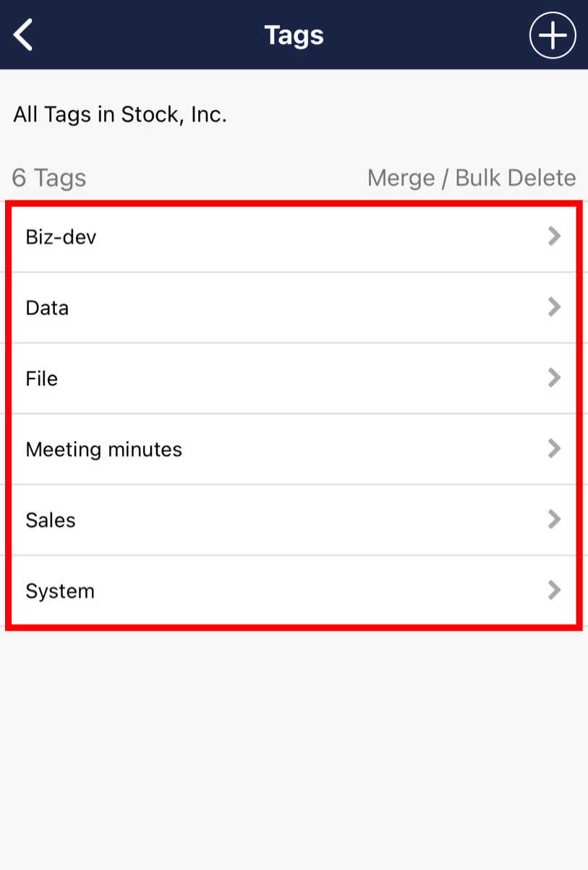The height and width of the screenshot is (870, 588).
Task: Select the Merge option in the header
Action: click(401, 177)
